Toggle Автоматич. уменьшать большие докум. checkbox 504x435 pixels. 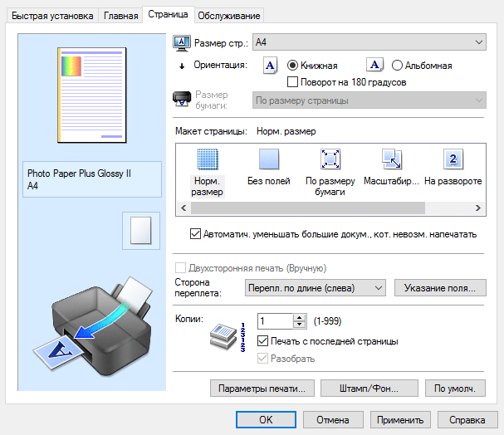[195, 234]
